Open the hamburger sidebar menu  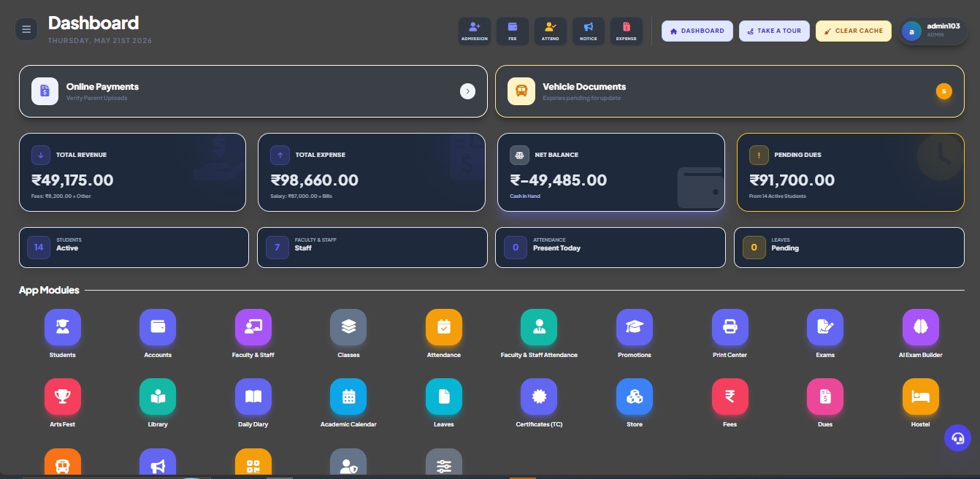tap(26, 29)
